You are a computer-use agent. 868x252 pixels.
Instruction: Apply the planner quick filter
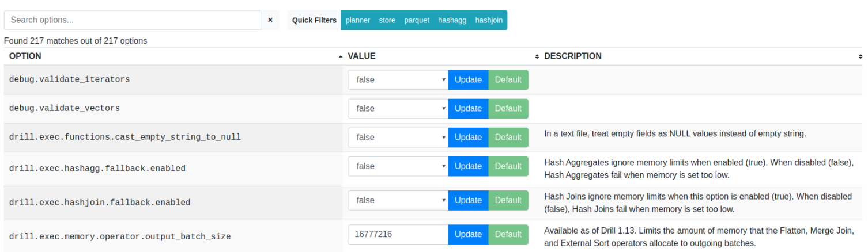click(358, 20)
